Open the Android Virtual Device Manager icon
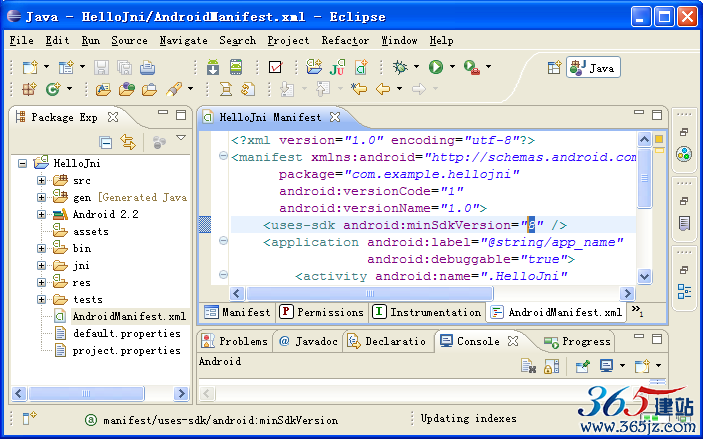The width and height of the screenshot is (703, 440). pyautogui.click(x=236, y=67)
